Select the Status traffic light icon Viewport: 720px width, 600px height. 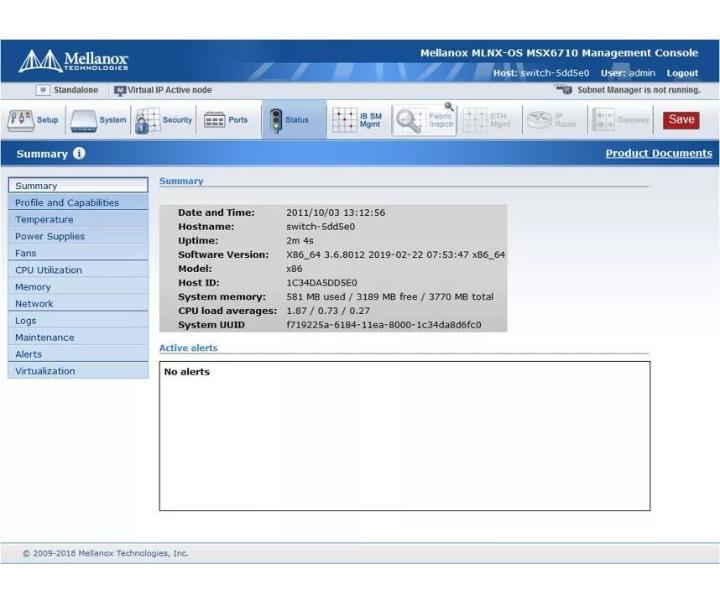pos(276,121)
